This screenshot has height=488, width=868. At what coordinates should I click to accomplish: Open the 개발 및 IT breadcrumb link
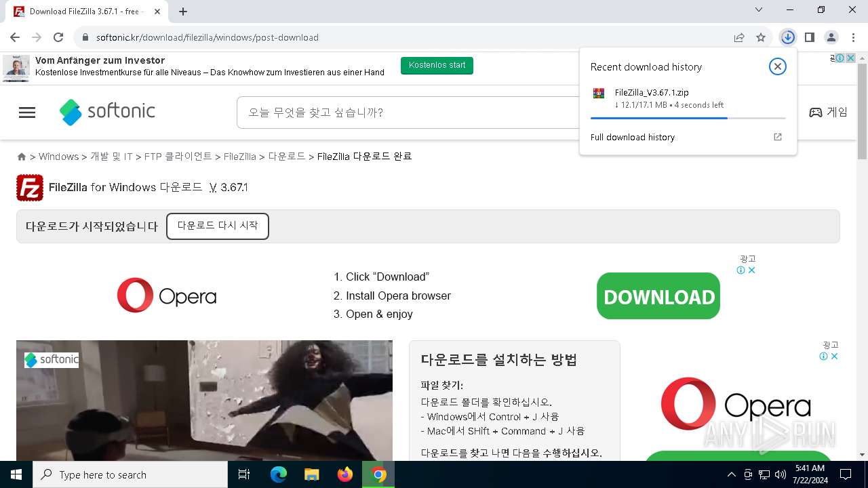[x=111, y=157]
